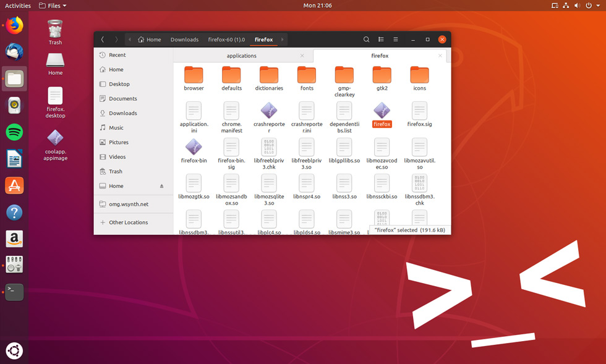Select firefox.desktop file on the desktop
606x364 pixels.
pos(55,103)
